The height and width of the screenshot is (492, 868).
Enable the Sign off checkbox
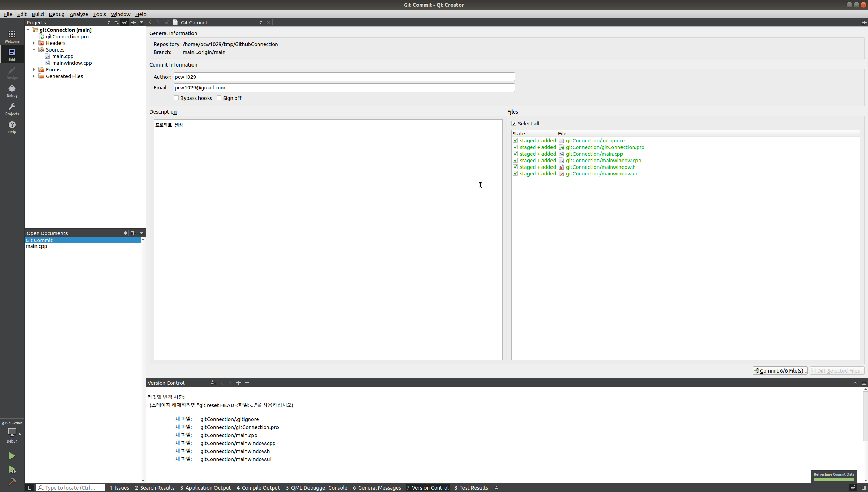tap(219, 98)
